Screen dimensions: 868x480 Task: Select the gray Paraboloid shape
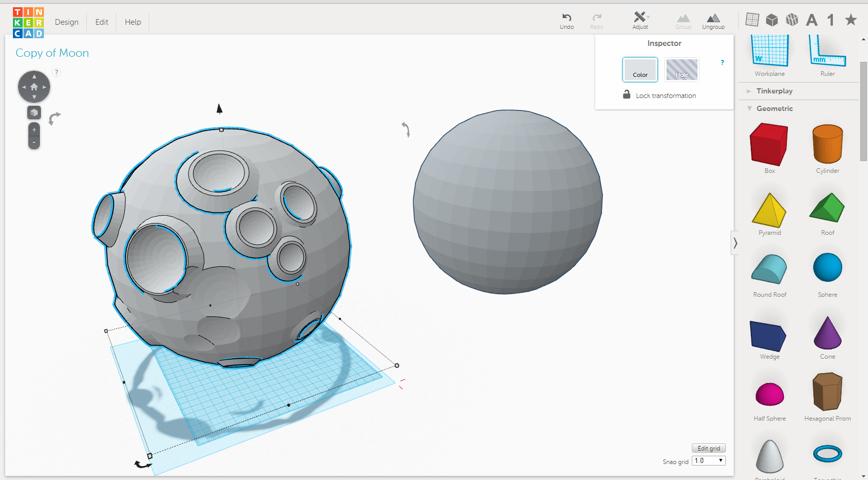(x=769, y=456)
